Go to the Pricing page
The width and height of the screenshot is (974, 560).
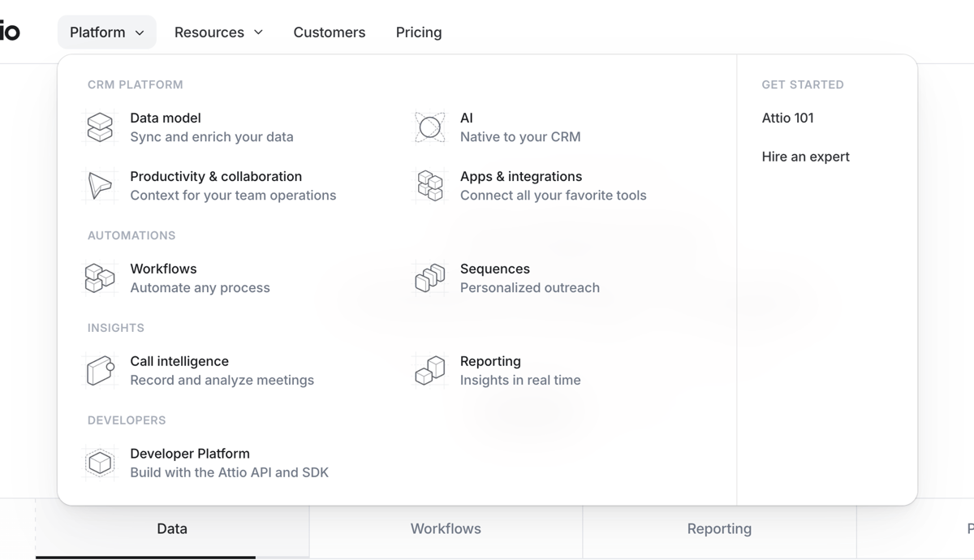tap(418, 32)
